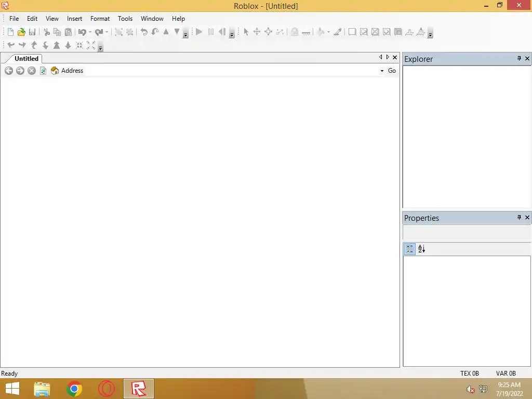Screen dimensions: 532x399
Task: Click the color Dropper tool icon
Action: coord(337,32)
